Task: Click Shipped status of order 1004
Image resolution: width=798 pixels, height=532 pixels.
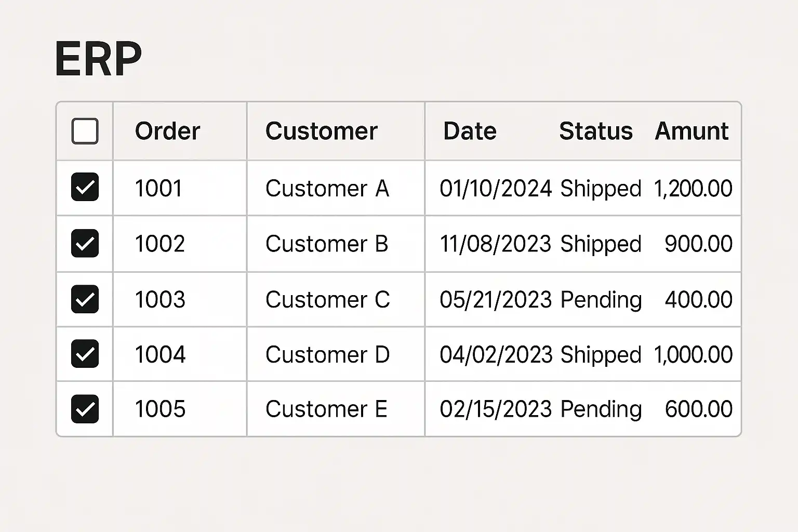Action: pos(601,355)
